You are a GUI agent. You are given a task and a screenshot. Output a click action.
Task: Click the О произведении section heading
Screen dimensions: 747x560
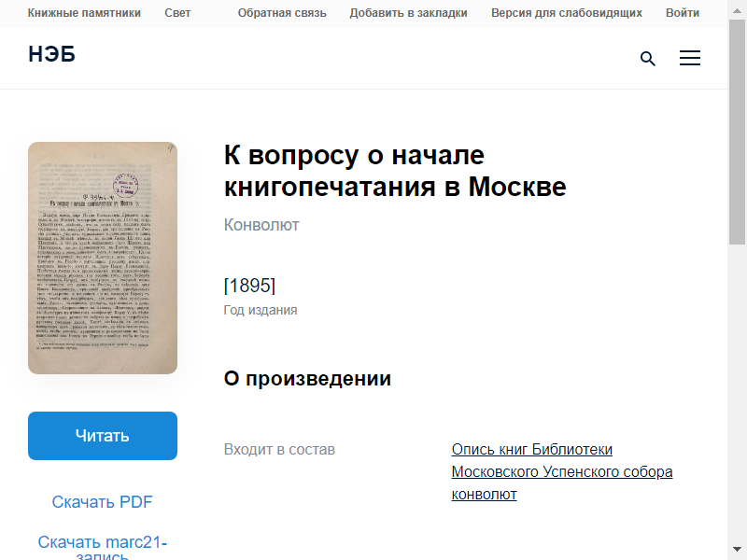pos(307,379)
